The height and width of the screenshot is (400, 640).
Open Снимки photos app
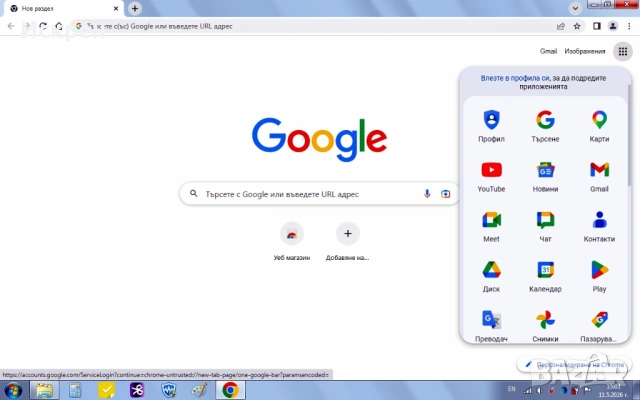click(545, 325)
